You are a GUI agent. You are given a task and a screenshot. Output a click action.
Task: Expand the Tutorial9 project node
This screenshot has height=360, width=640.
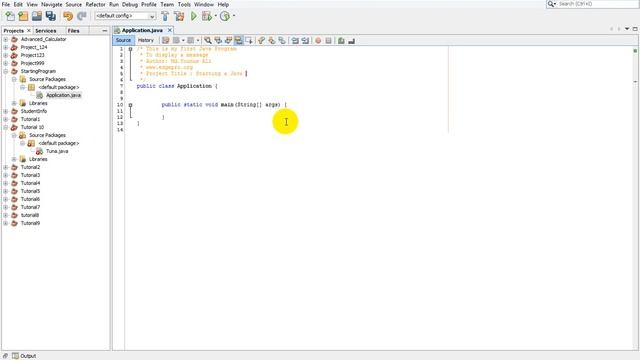[6, 223]
